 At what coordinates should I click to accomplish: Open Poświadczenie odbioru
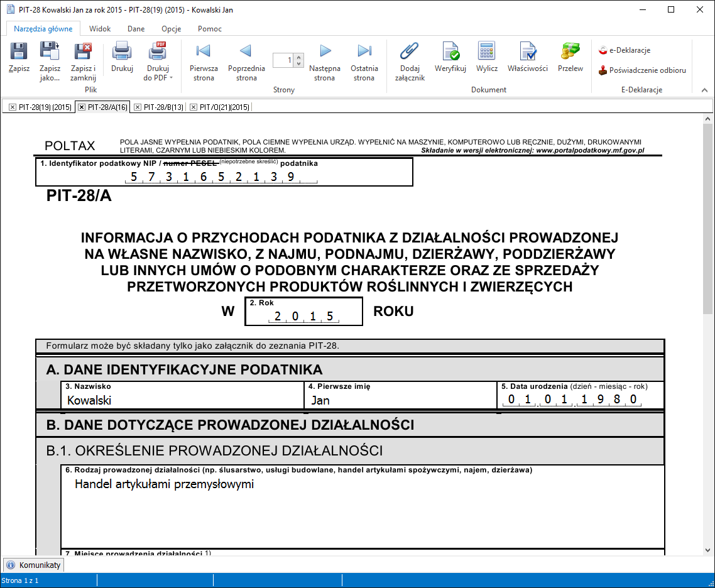coord(642,70)
